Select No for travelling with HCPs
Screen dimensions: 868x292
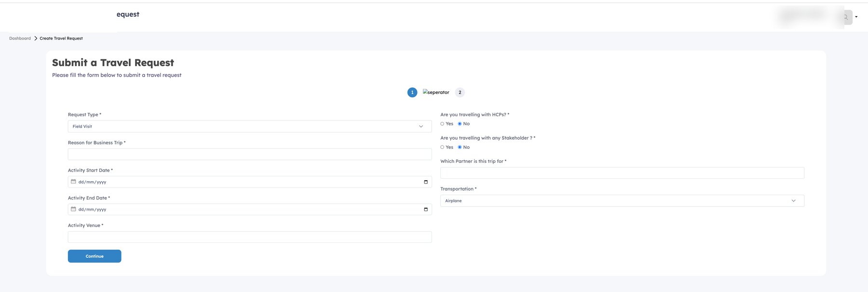[x=460, y=124]
